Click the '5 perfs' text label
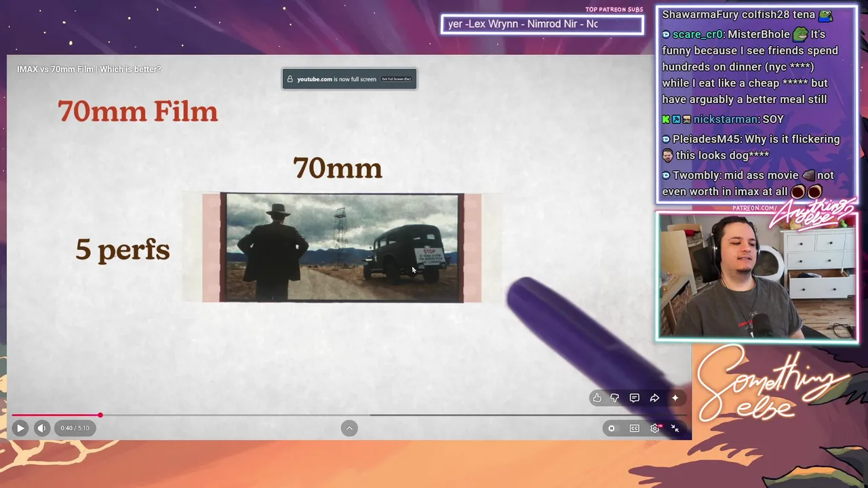The width and height of the screenshot is (868, 488). 123,250
